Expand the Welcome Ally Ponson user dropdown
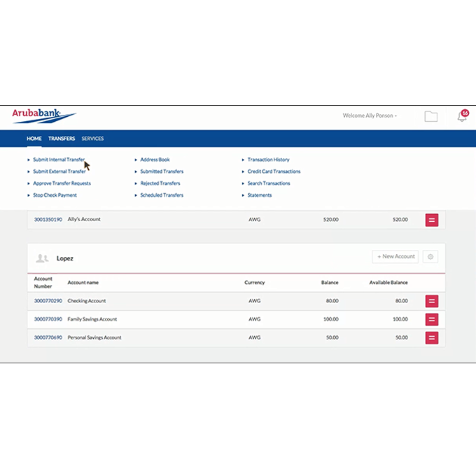This screenshot has width=476, height=476. click(370, 115)
